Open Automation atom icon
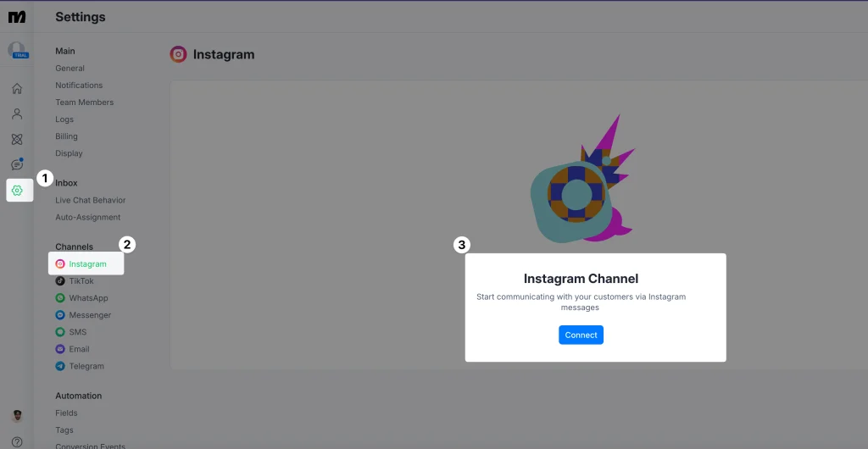Screen dimensions: 868x449 (17, 139)
